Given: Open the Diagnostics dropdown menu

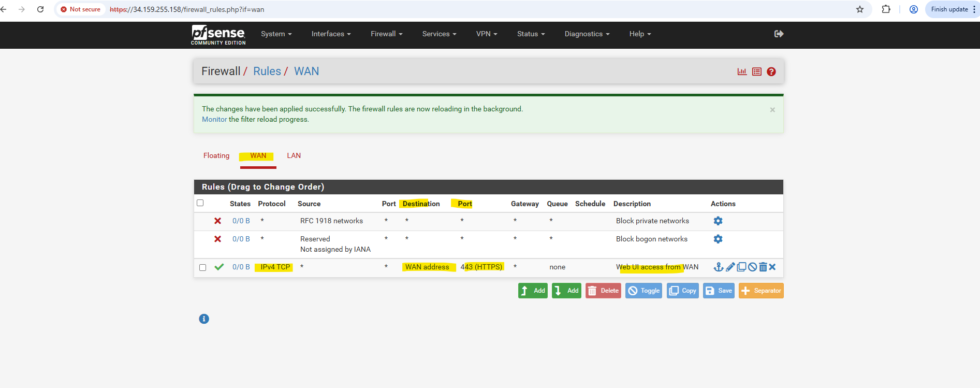Looking at the screenshot, I should (587, 34).
